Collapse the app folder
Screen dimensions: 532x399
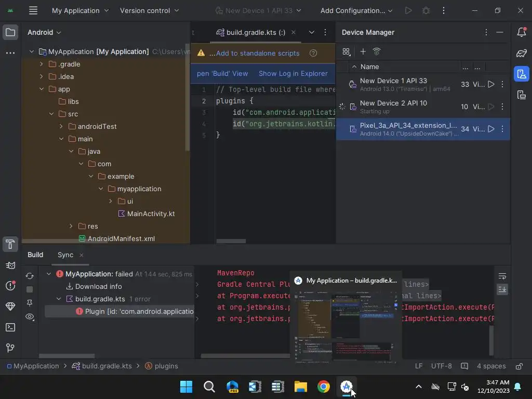tap(42, 89)
